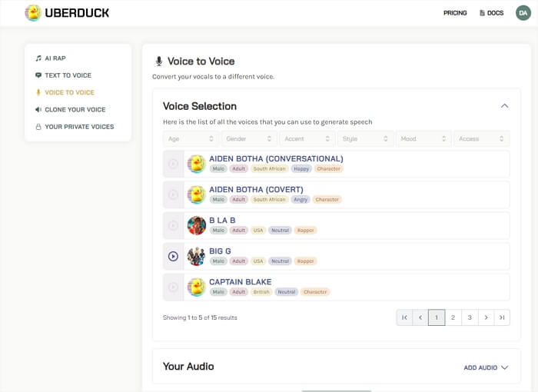Jump to last page of results
The image size is (538, 392).
(x=502, y=317)
